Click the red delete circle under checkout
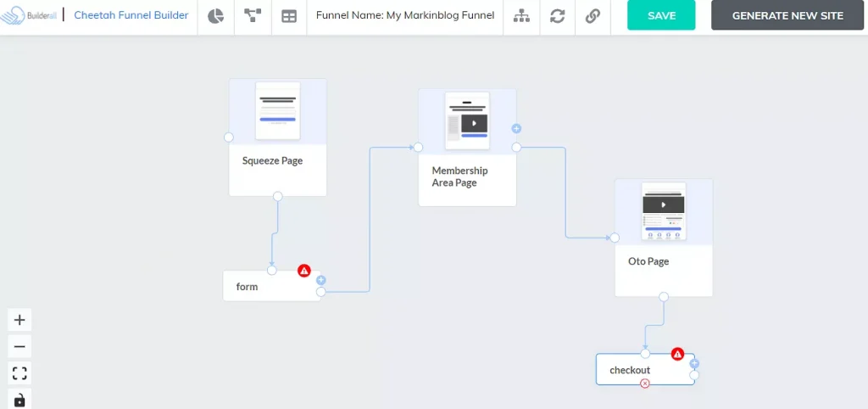 pos(645,384)
